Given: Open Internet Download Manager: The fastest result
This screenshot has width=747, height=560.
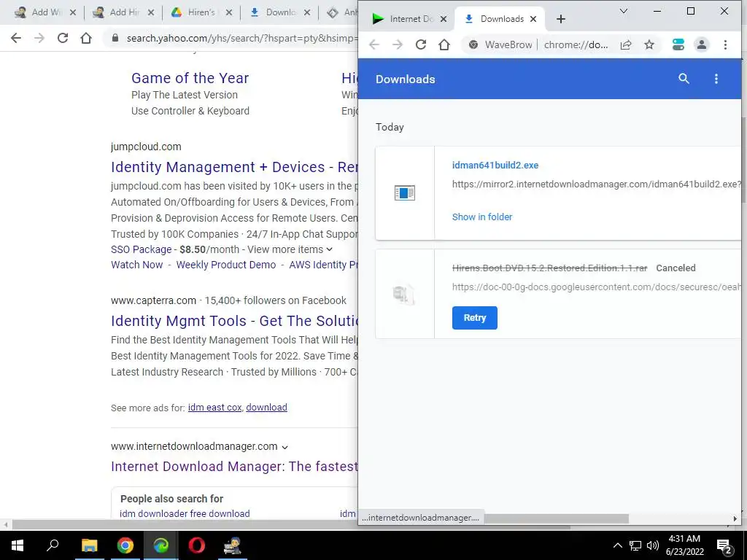Looking at the screenshot, I should (234, 466).
